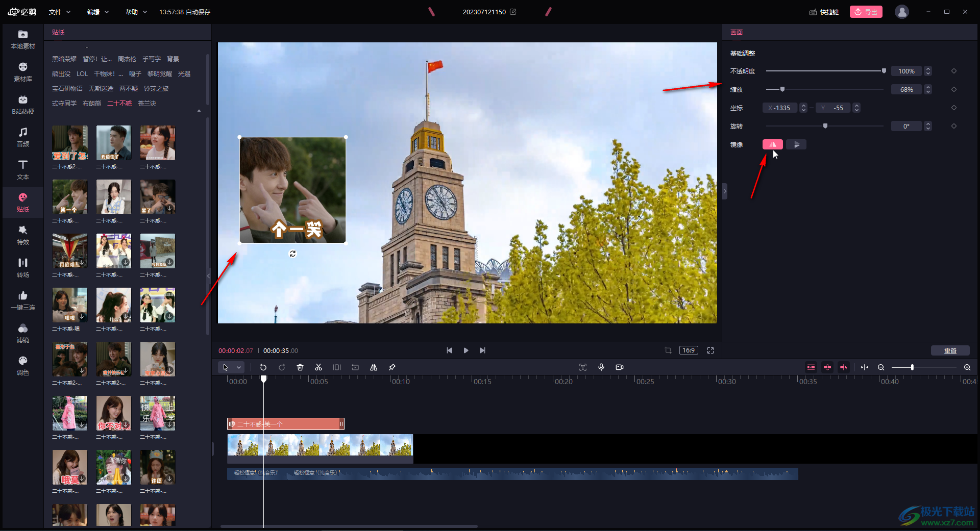
Task: Jump to the previous frame
Action: pyautogui.click(x=449, y=350)
